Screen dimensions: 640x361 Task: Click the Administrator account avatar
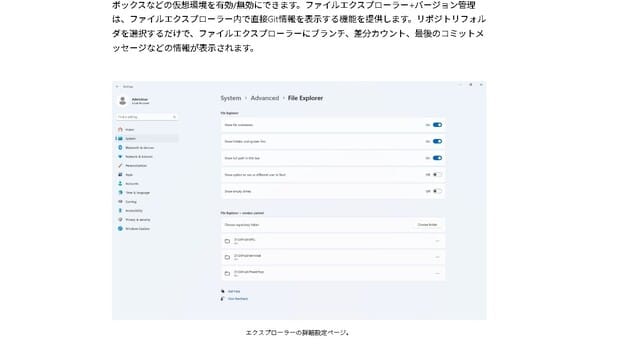coord(122,100)
